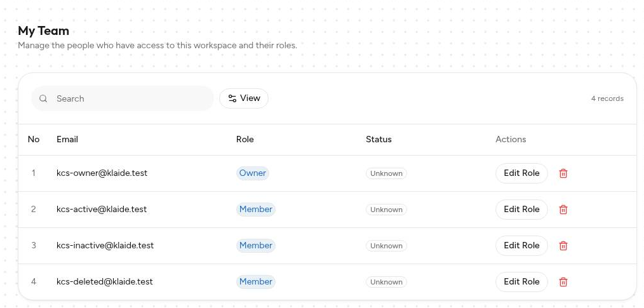Click trash icon in kcs-deleted@klaide.test row

coord(563,282)
